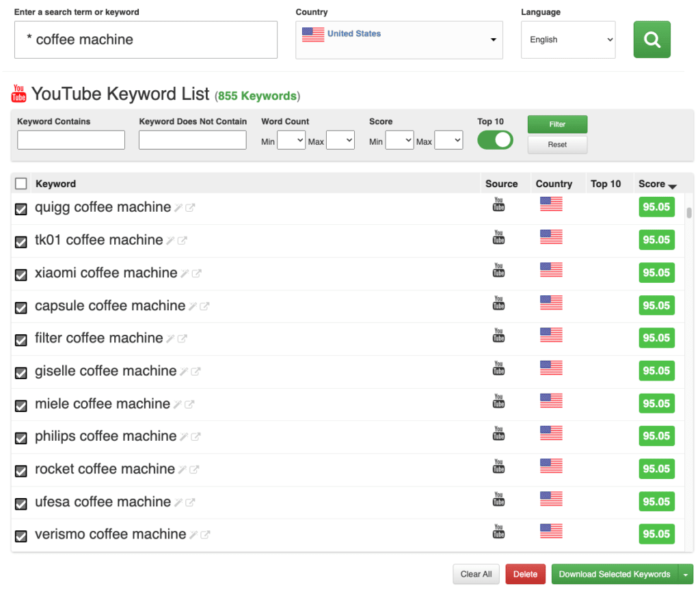
Task: Uncheck giselle coffee machine checkbox
Action: pos(21,373)
